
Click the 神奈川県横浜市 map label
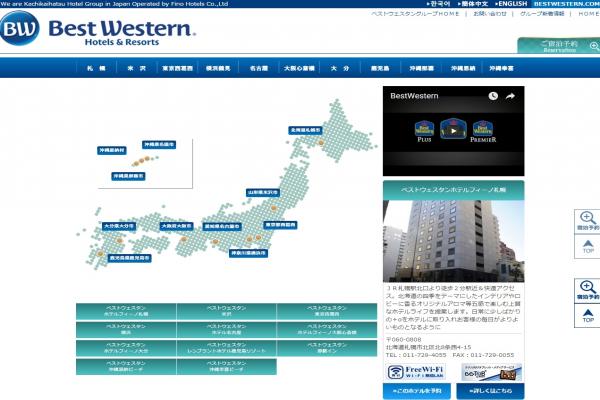pyautogui.click(x=248, y=253)
